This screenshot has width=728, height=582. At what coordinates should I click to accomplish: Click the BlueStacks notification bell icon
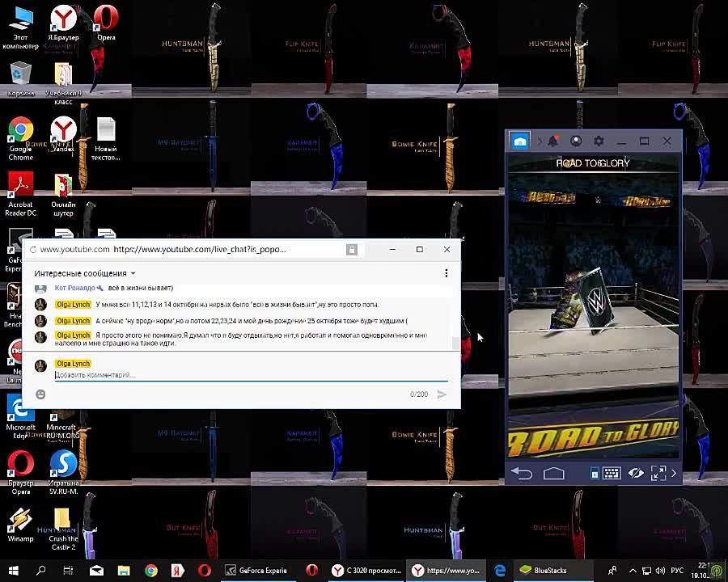pos(553,141)
